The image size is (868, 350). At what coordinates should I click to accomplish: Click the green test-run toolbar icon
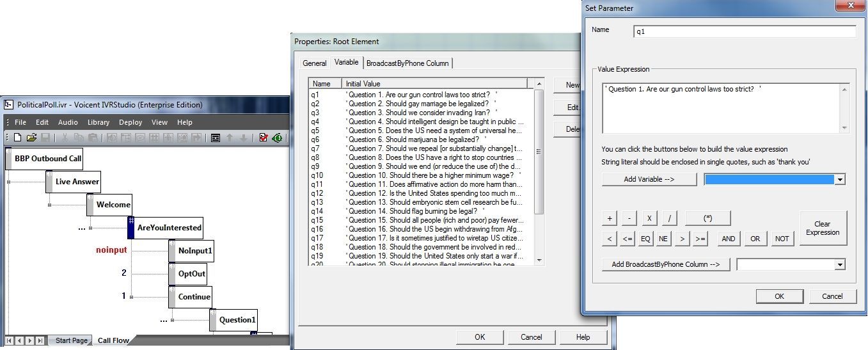[277, 138]
